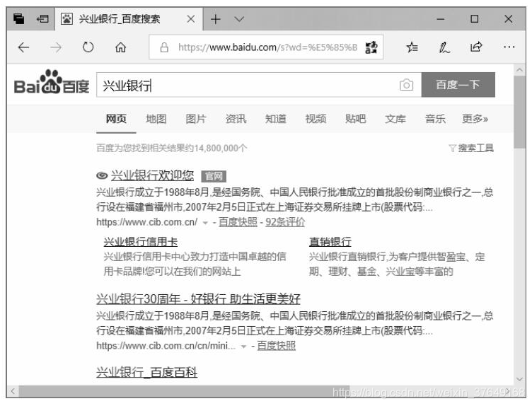Open the 直销银行 sublink
532x406 pixels.
(x=330, y=242)
